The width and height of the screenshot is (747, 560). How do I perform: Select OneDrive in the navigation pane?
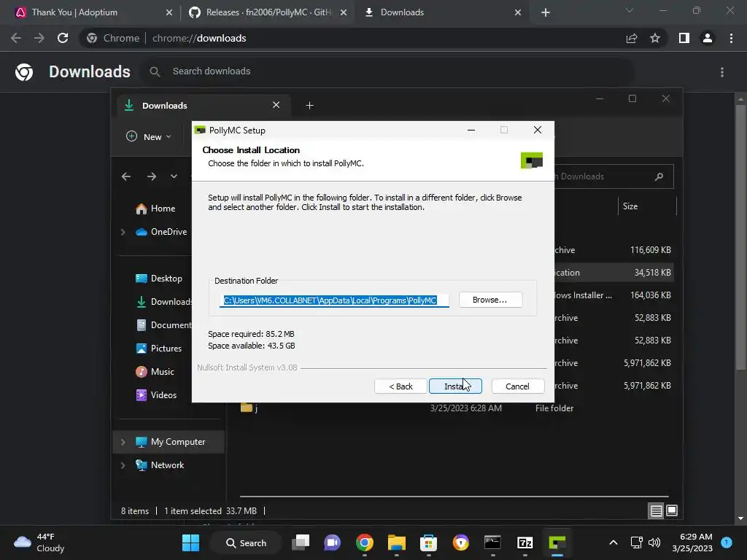161,232
